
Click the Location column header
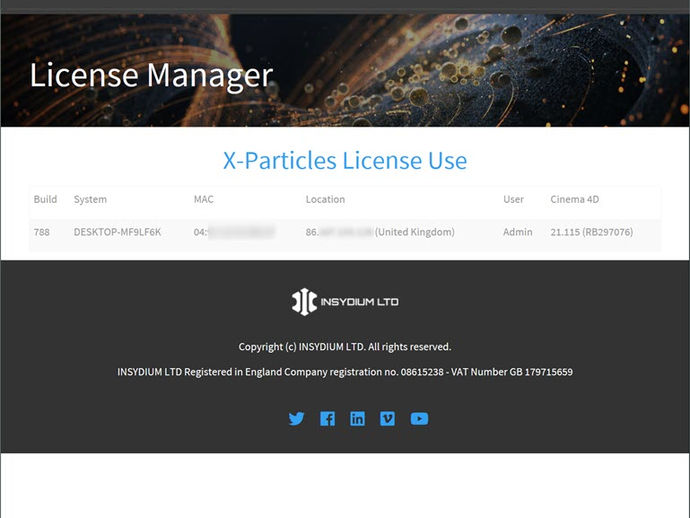325,199
